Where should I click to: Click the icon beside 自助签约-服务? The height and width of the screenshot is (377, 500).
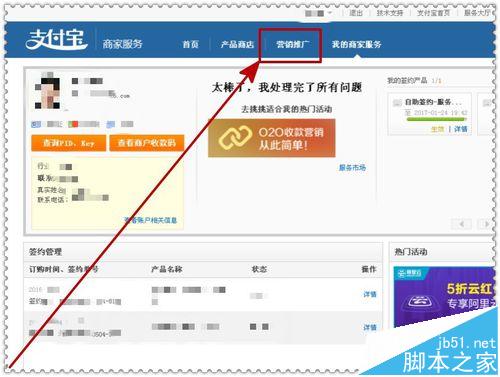(x=397, y=103)
